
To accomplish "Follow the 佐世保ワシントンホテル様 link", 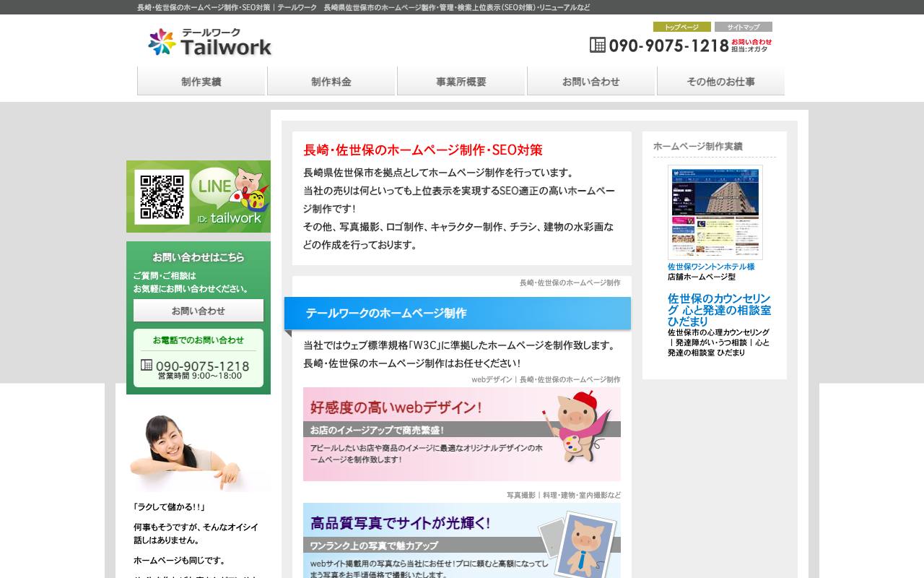I will coord(711,267).
